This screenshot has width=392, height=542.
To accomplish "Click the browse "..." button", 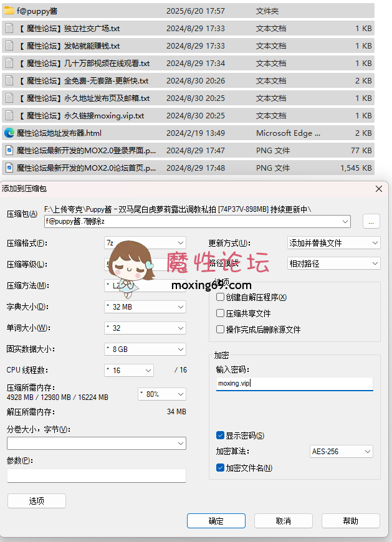I will coord(371,221).
